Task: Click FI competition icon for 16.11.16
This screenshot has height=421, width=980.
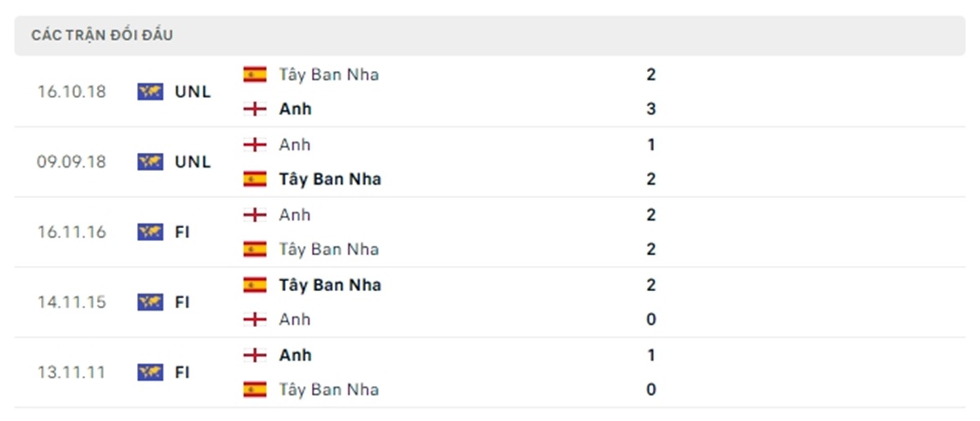Action: click(150, 231)
